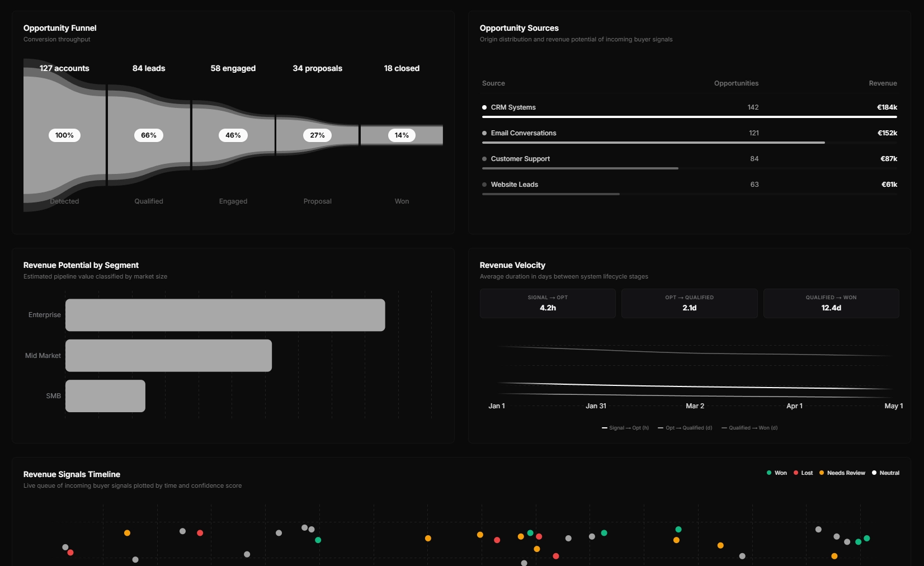The height and width of the screenshot is (566, 924).
Task: Click the Customer Support progress bar
Action: click(x=580, y=168)
